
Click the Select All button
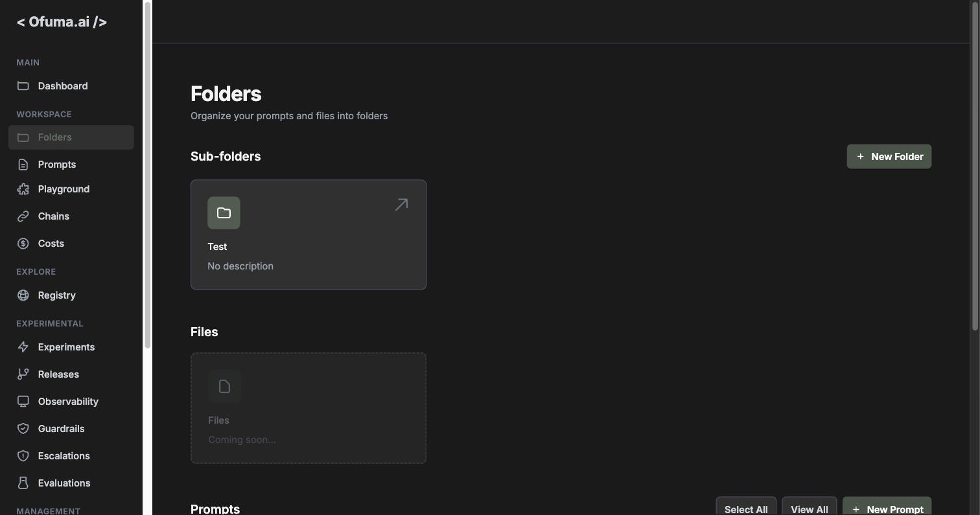(746, 507)
